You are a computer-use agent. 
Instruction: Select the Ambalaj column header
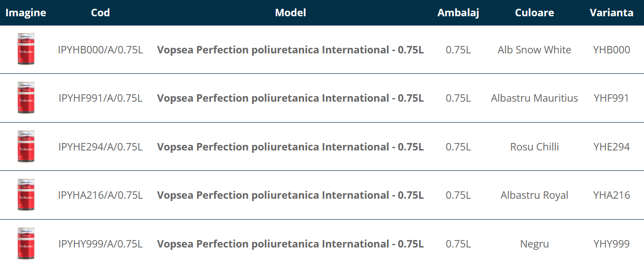(458, 13)
